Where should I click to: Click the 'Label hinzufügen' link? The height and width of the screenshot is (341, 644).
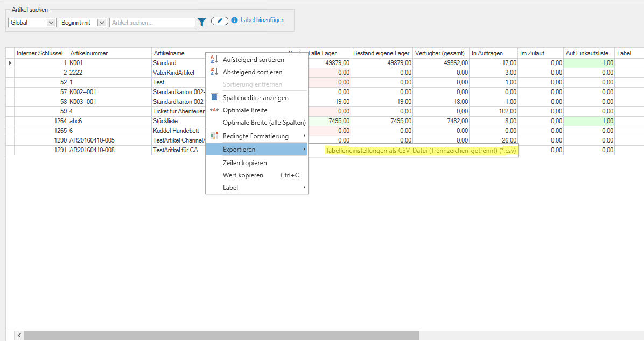coord(262,20)
